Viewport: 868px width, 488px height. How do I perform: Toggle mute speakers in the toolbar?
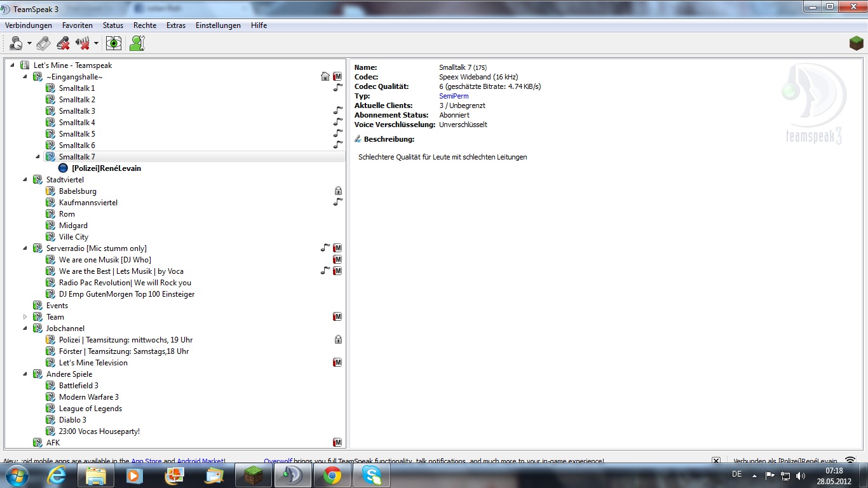(83, 43)
